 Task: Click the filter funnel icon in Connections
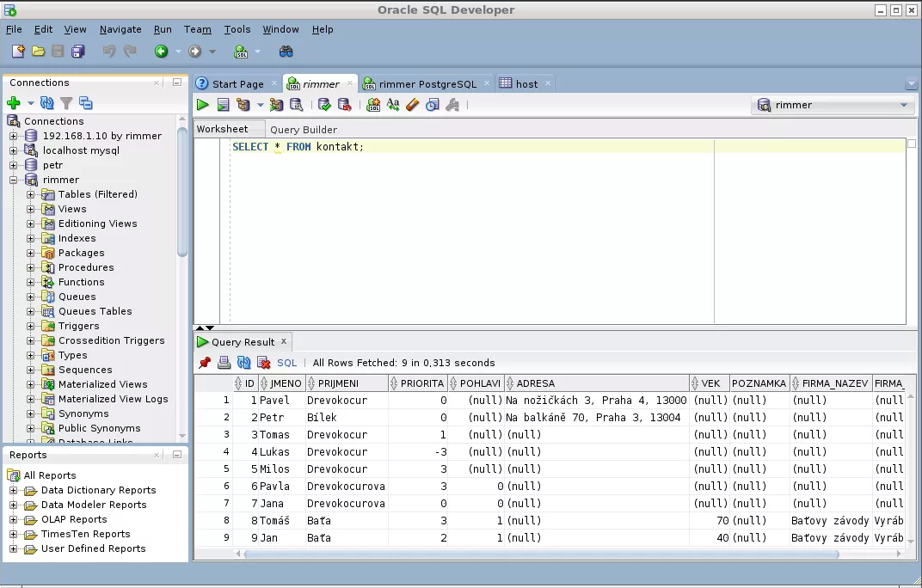click(66, 103)
